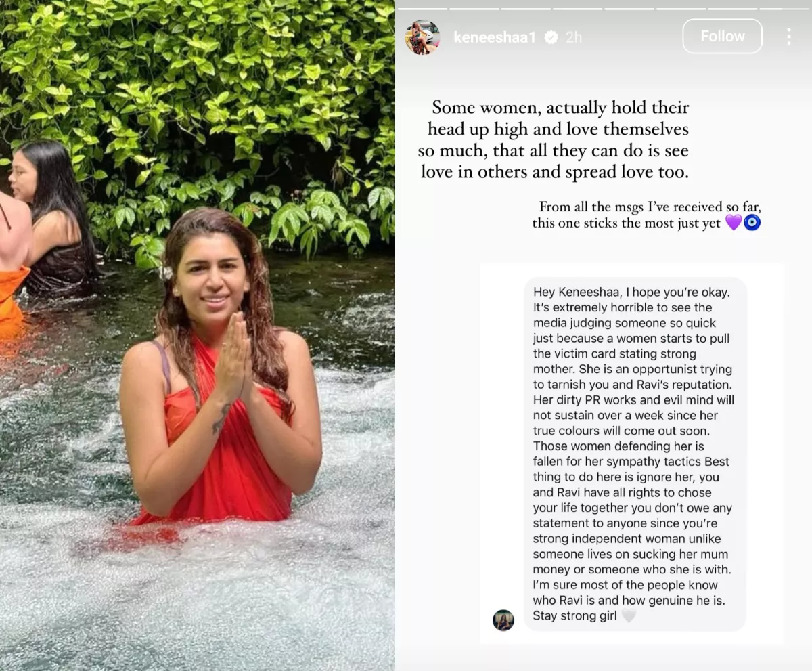This screenshot has height=671, width=812.
Task: Click the "Stay strong girl" line
Action: [x=574, y=616]
